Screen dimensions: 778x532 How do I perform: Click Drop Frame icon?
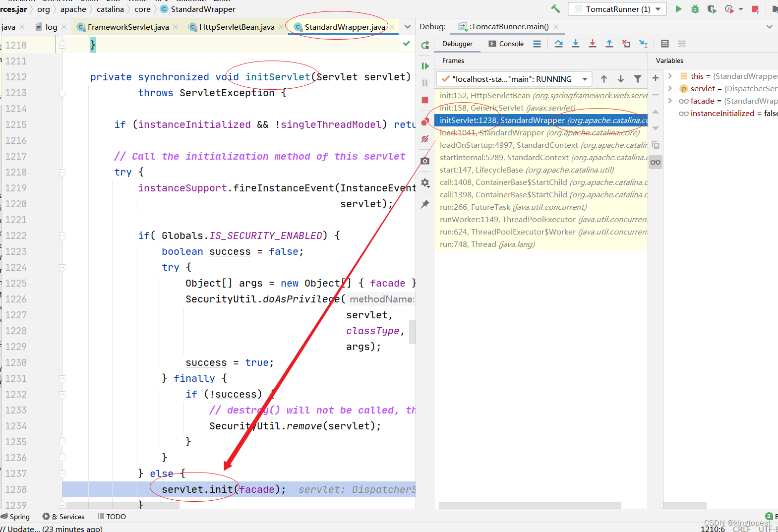coord(626,44)
